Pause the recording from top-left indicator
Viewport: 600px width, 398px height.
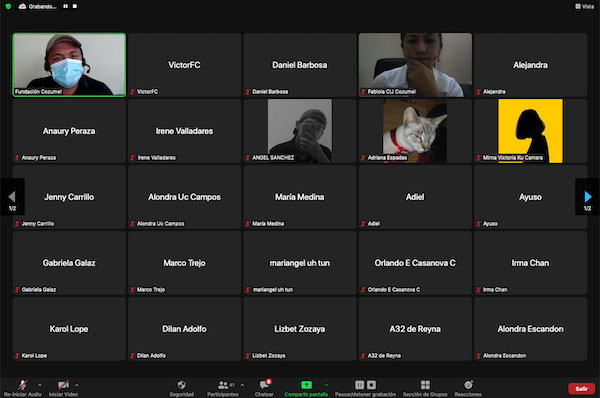point(66,6)
